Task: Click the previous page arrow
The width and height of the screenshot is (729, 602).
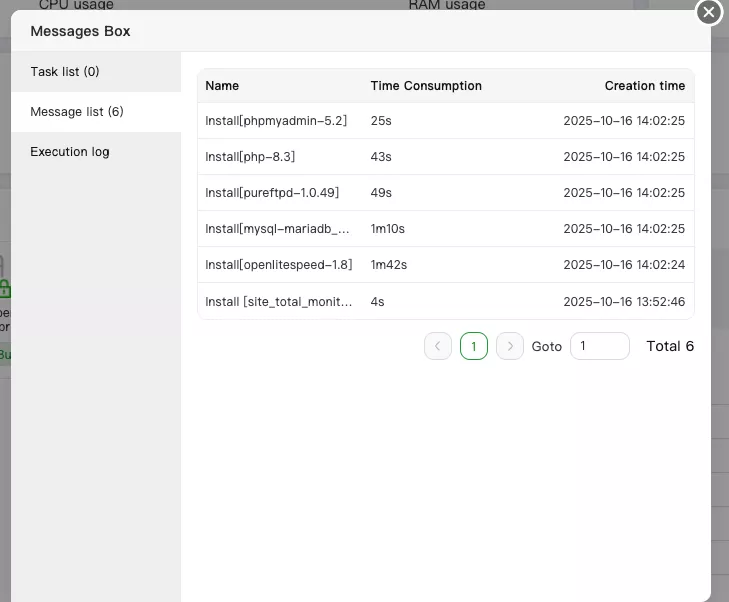Action: click(438, 346)
